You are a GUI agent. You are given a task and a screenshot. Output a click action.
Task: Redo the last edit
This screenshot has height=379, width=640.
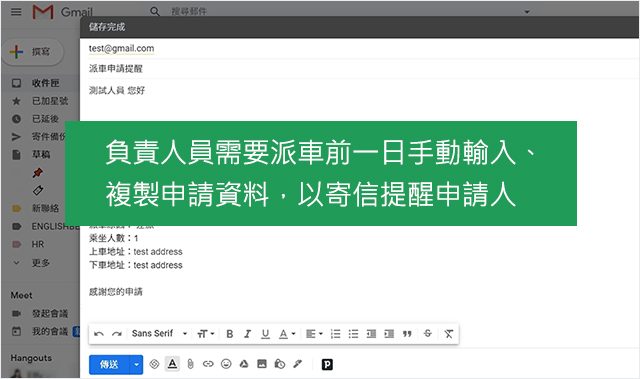point(117,334)
